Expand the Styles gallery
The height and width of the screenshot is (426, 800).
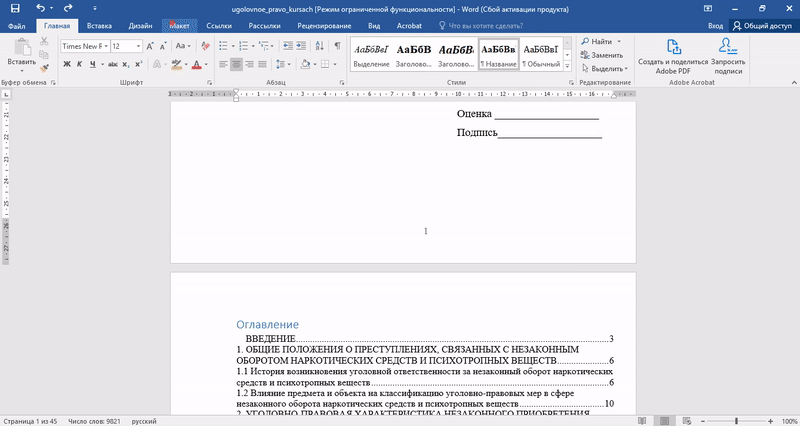tap(567, 66)
